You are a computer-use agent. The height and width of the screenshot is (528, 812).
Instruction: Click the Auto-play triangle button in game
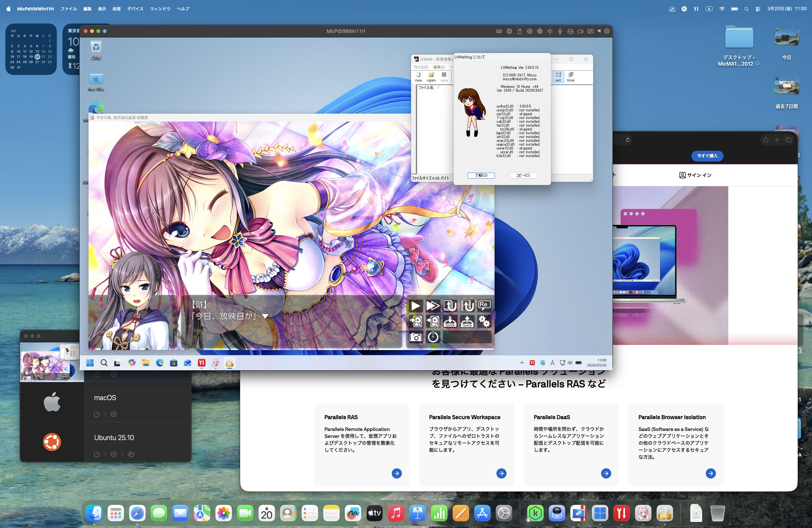pos(415,306)
